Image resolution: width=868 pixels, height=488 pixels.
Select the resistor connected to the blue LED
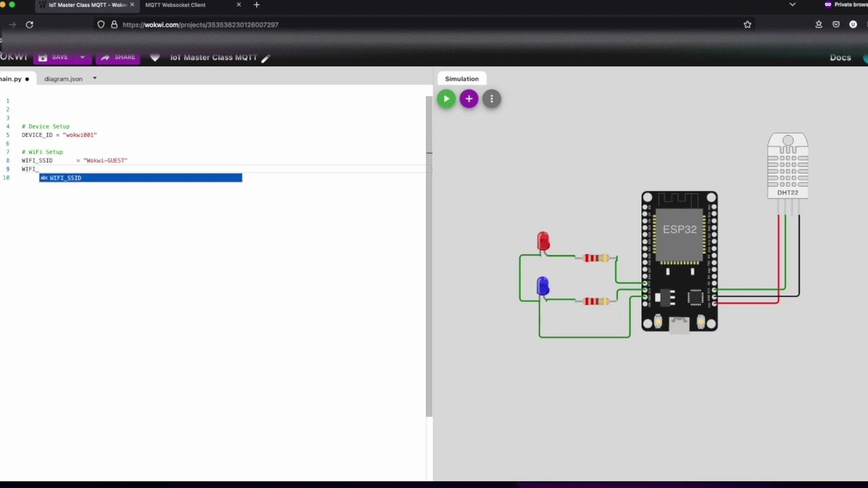pos(596,301)
